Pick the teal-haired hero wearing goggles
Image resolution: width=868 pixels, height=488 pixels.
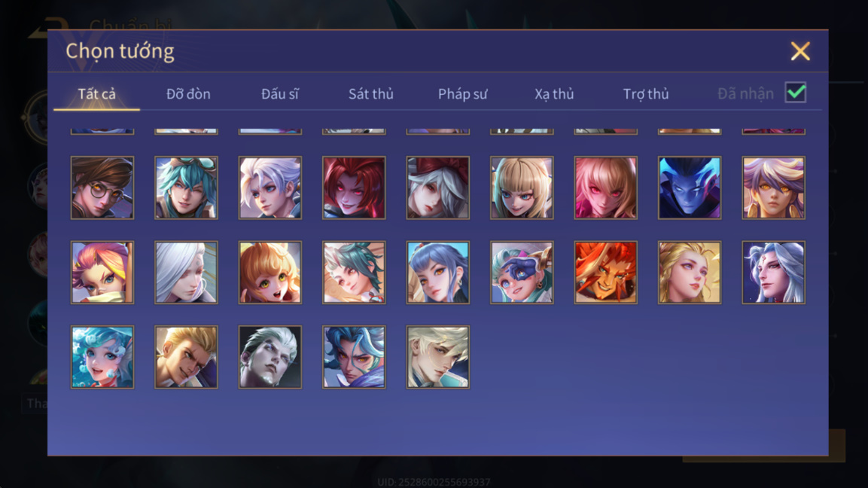tap(186, 188)
